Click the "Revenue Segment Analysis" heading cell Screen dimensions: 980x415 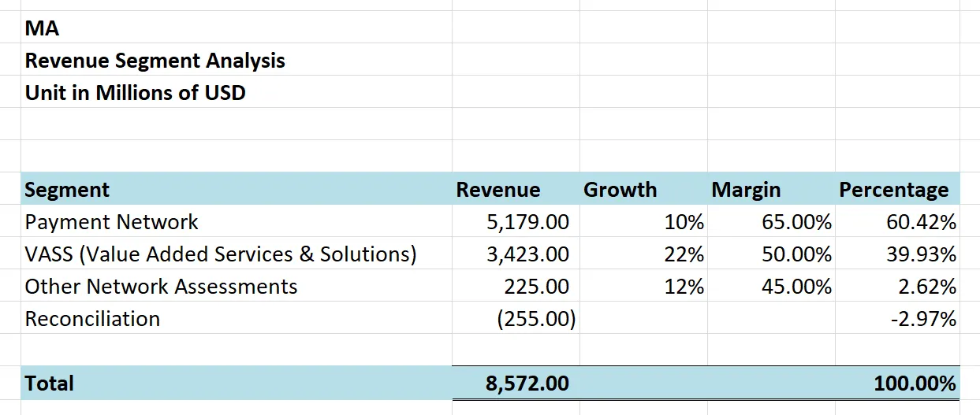point(155,61)
